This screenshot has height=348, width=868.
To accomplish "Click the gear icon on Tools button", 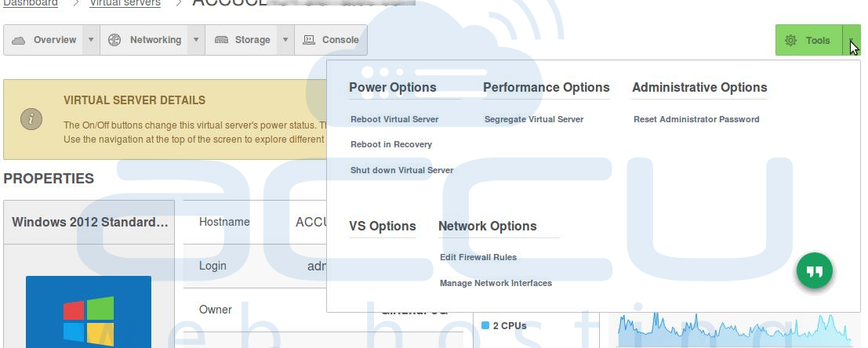I will [x=790, y=41].
